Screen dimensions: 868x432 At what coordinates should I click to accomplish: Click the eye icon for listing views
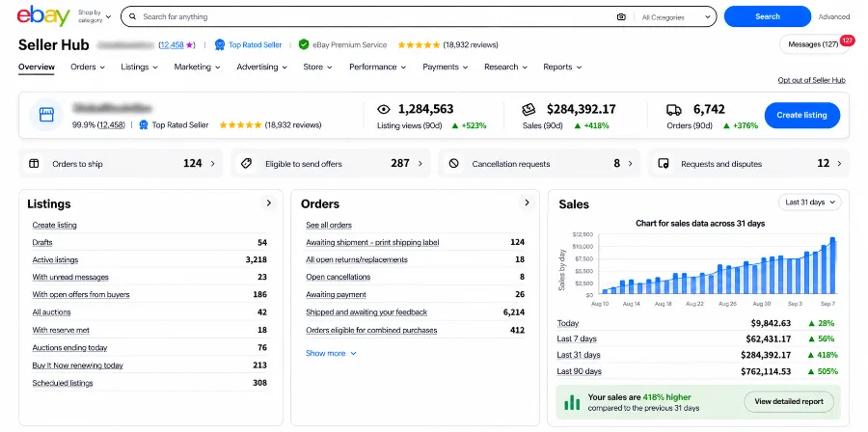tap(384, 110)
